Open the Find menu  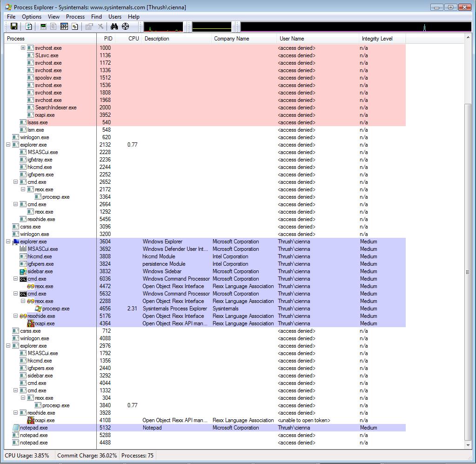pos(96,17)
